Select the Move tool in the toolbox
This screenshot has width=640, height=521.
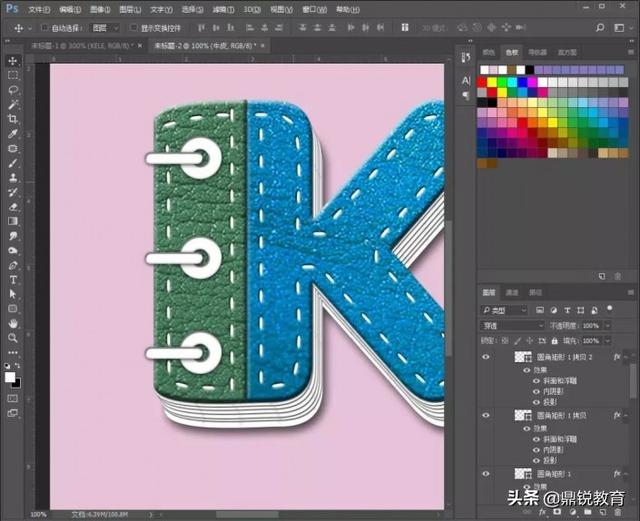[x=13, y=61]
